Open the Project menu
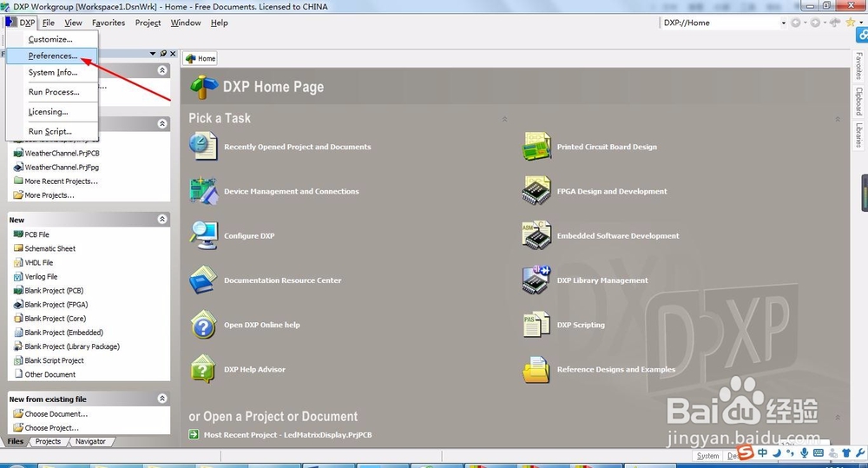This screenshot has height=468, width=868. pyautogui.click(x=148, y=23)
